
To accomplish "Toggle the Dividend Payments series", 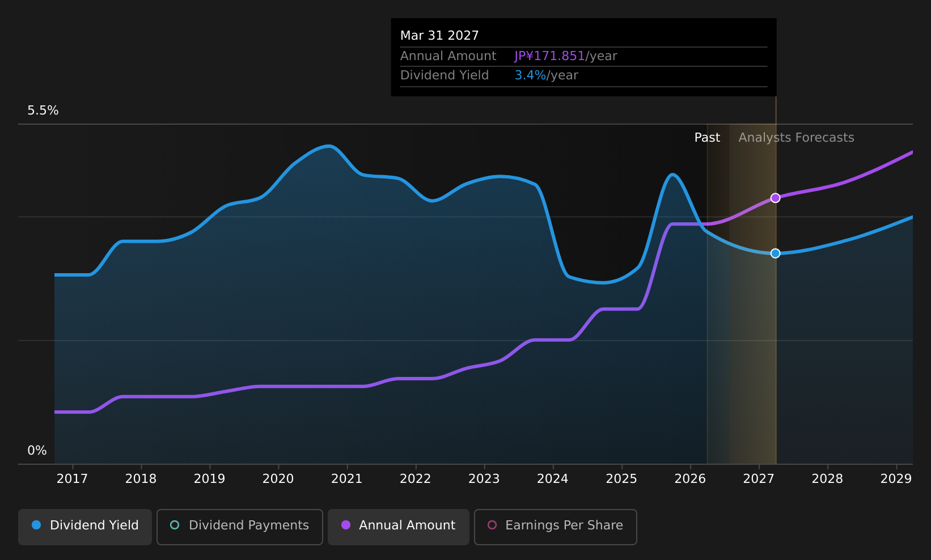I will point(240,527).
